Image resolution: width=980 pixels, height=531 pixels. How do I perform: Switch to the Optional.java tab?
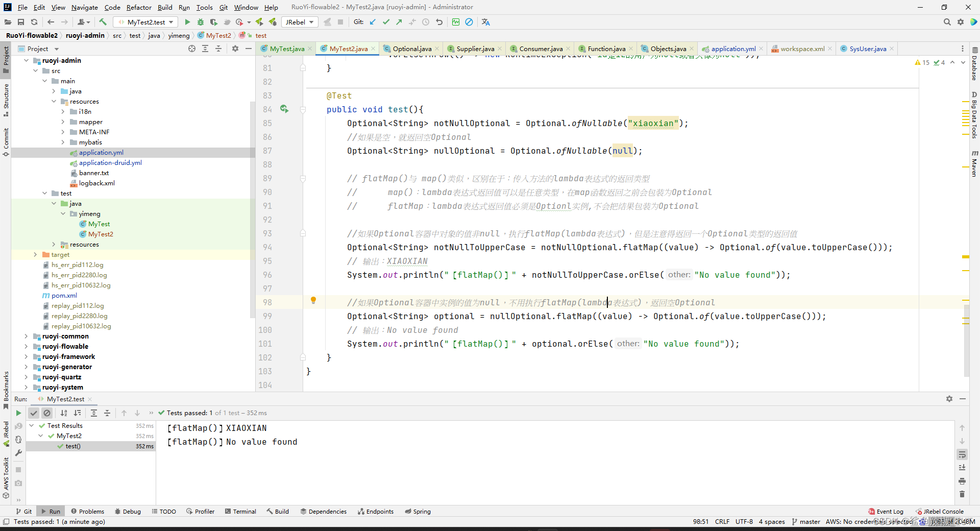411,49
